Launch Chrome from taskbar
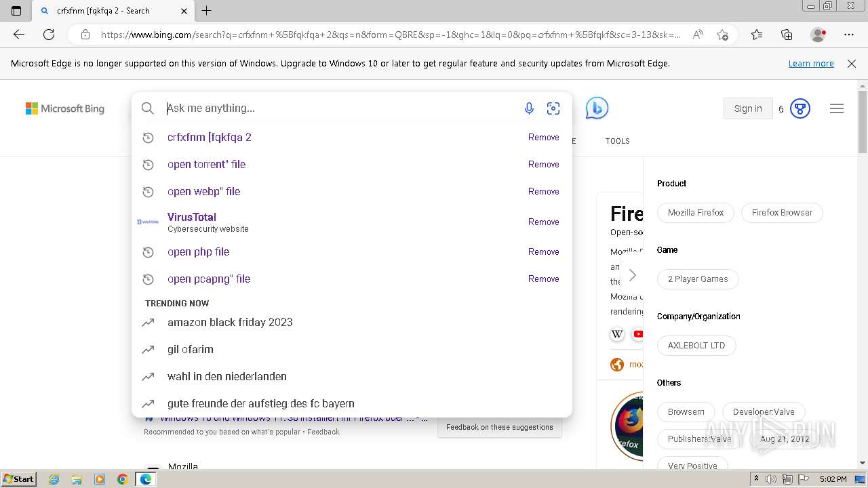868x488 pixels. pyautogui.click(x=122, y=479)
